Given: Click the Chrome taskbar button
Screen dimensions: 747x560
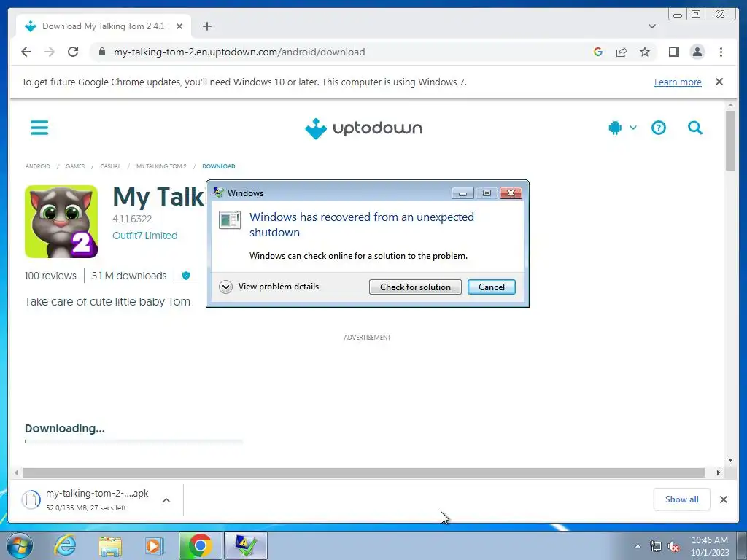Looking at the screenshot, I should 200,545.
